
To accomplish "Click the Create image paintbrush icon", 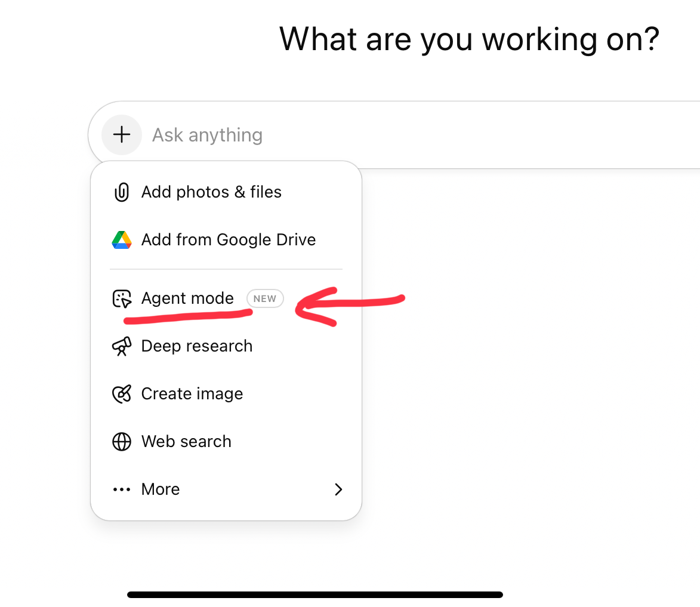I will [121, 394].
